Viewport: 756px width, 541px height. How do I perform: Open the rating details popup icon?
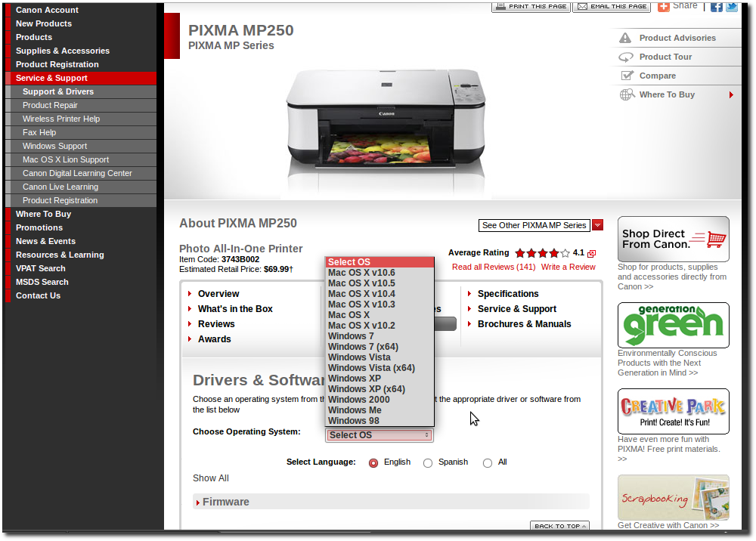point(592,253)
